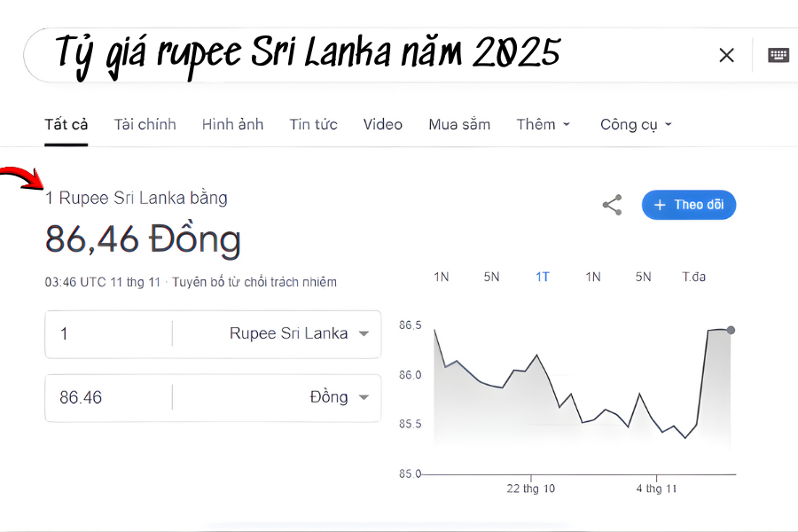This screenshot has height=532, width=798.
Task: Switch to the Tin tức tab
Action: pos(313,124)
